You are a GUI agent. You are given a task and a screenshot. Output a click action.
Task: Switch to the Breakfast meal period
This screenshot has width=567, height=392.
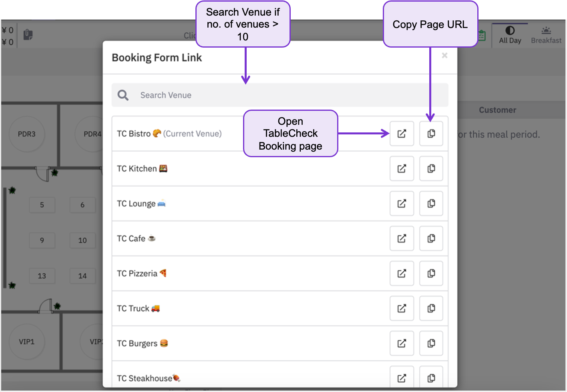click(546, 35)
